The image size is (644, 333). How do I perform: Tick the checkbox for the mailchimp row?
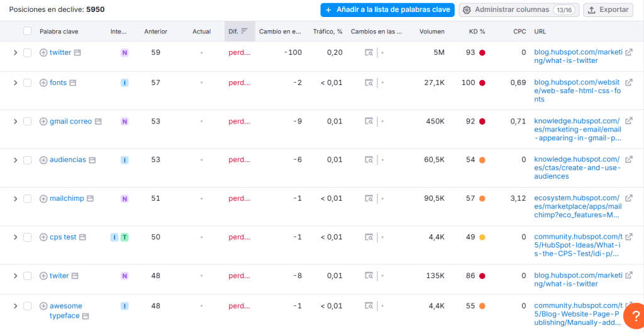27,199
